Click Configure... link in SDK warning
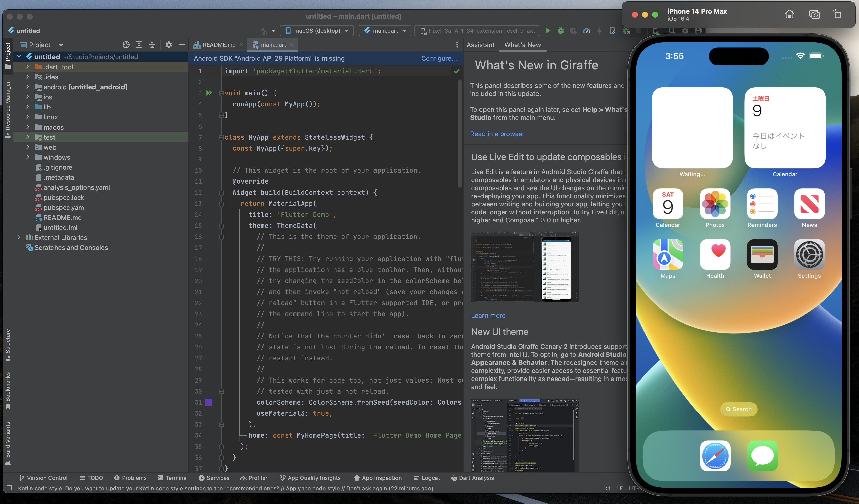The image size is (859, 504). click(439, 58)
